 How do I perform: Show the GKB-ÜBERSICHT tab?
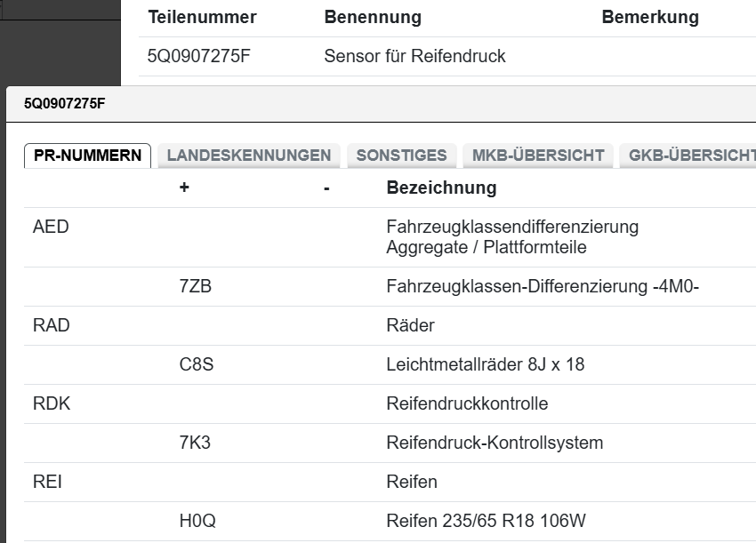tap(690, 156)
